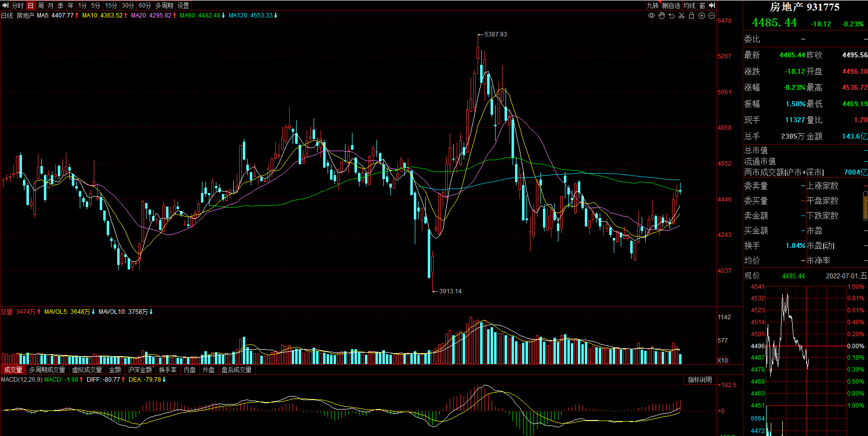868x436 pixels.
Task: Switch to 1分 minute chart
Action: [82, 5]
